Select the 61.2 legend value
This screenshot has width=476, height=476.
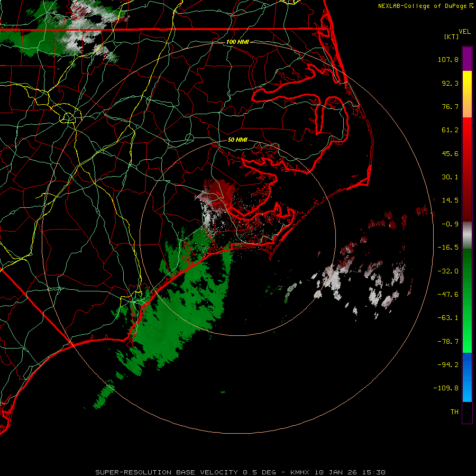pos(450,130)
